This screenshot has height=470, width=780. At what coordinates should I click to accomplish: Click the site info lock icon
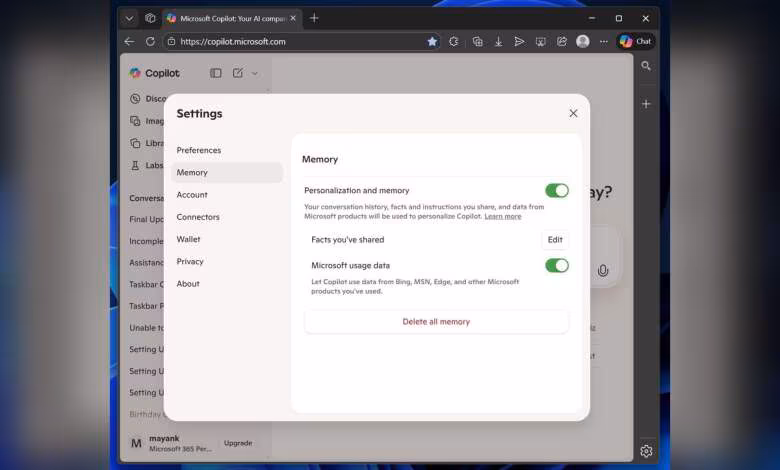coord(171,42)
